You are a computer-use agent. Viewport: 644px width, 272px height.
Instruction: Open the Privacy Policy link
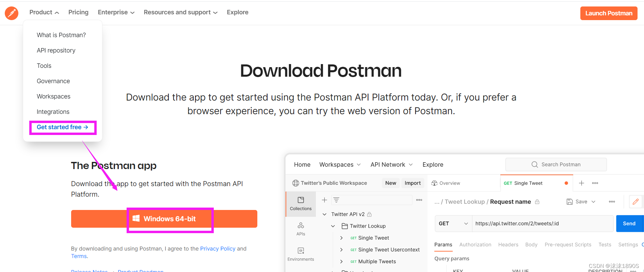click(218, 249)
